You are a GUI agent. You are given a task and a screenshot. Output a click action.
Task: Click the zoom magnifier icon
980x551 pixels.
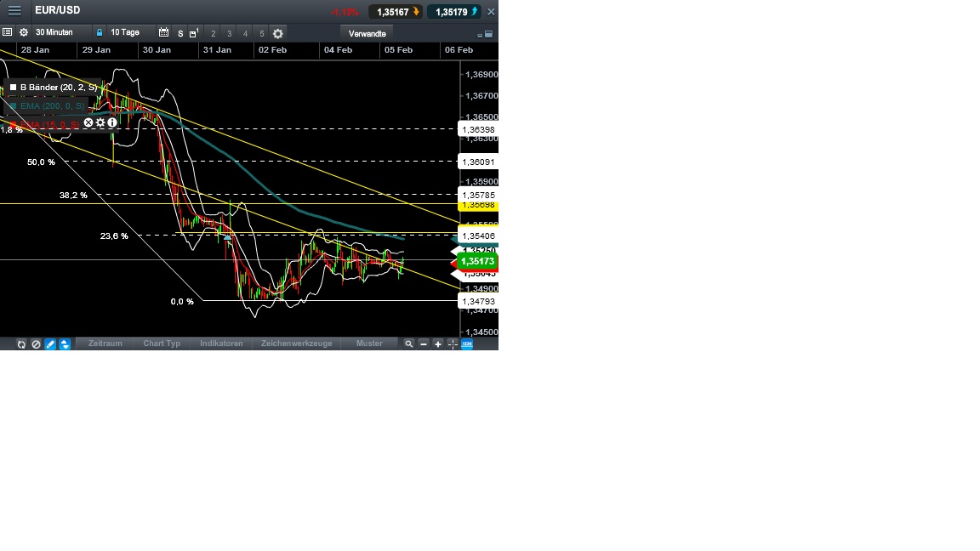(408, 344)
